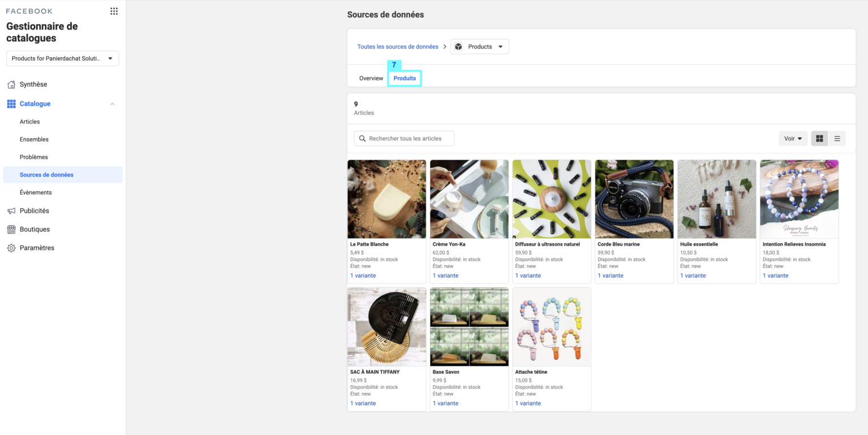Click the Products cube icon in the breadcrumb
The width and height of the screenshot is (868, 435).
click(458, 46)
